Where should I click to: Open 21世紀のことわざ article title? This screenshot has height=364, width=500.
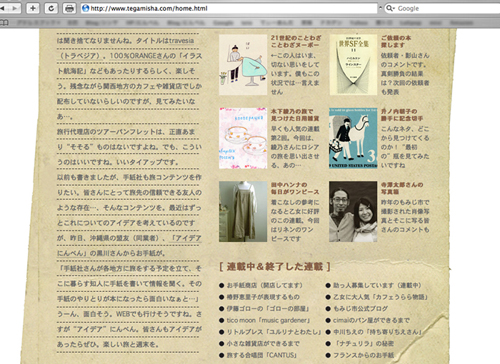click(x=296, y=41)
